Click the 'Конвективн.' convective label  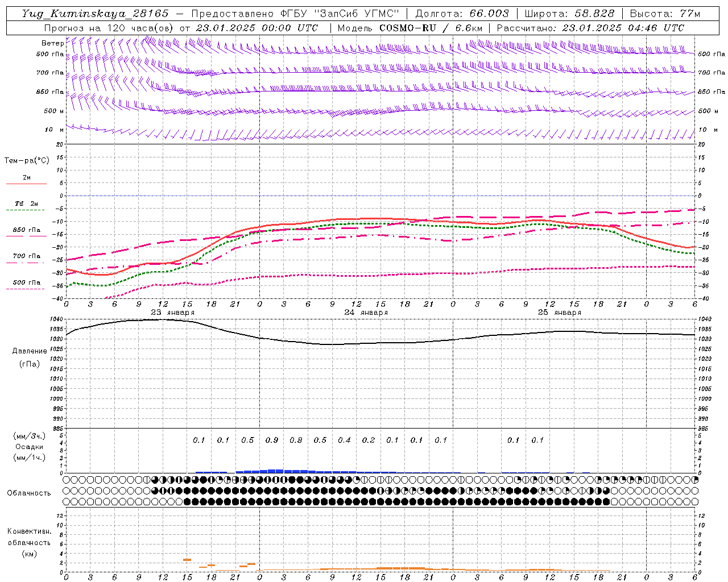pos(29,531)
